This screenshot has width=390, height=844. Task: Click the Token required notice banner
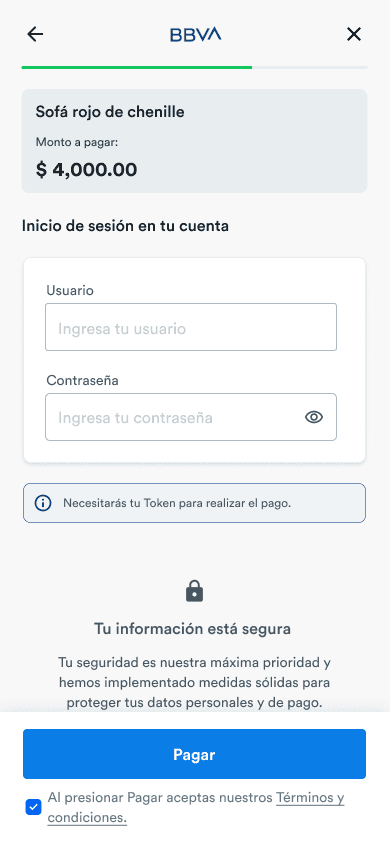(x=194, y=503)
